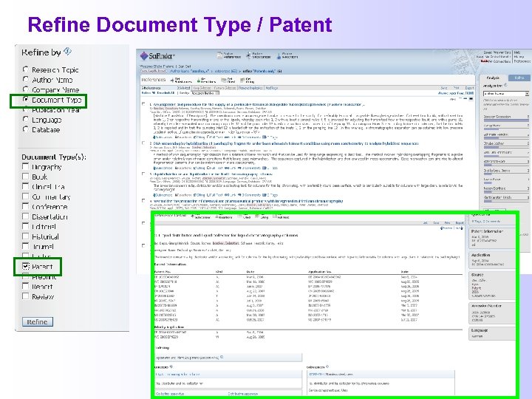Tick the Conference checkbox
This screenshot has height=399, width=532.
click(25, 206)
